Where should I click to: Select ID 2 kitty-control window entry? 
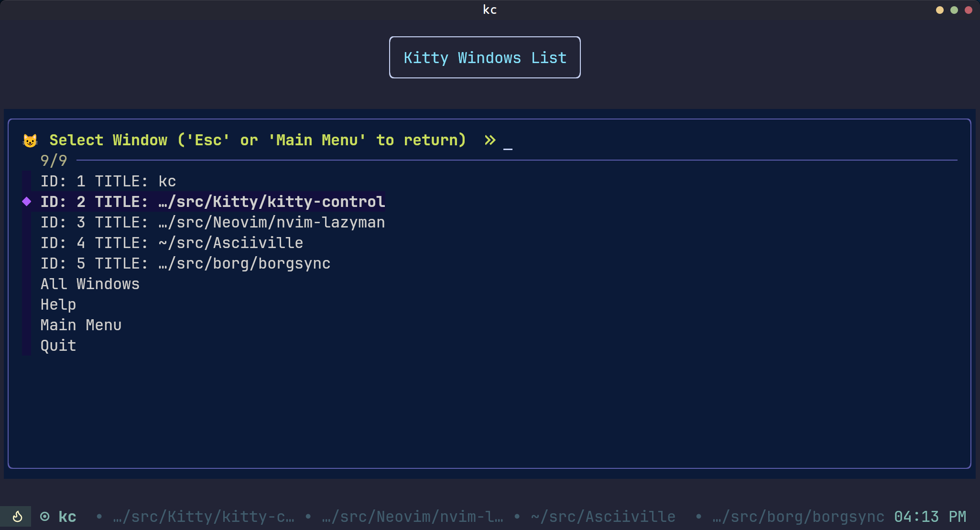tap(213, 202)
